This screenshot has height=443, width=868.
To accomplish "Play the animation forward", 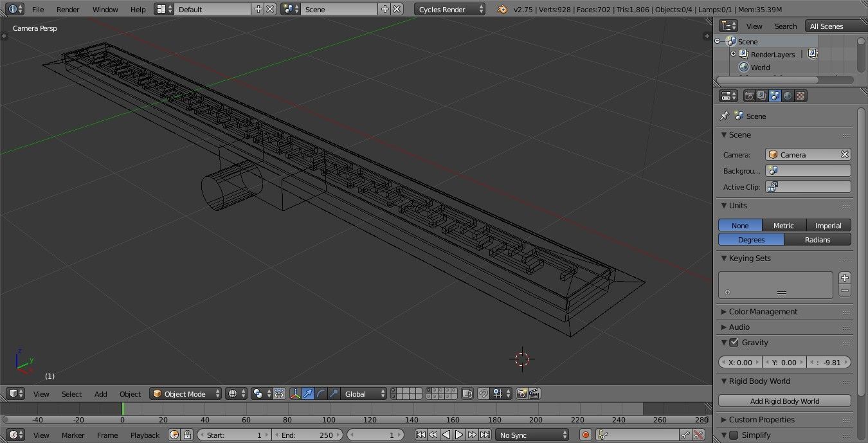I will pos(459,435).
